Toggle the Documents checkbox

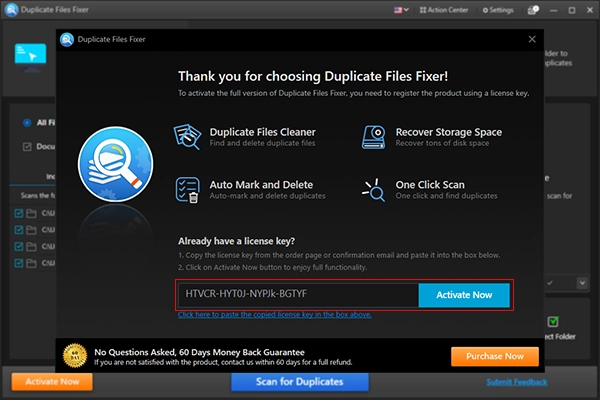tap(27, 147)
